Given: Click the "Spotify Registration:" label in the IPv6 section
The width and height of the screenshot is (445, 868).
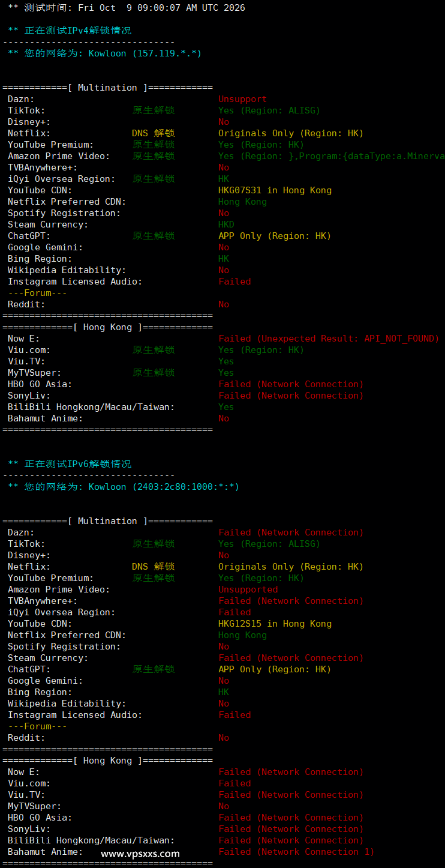Looking at the screenshot, I should click(x=64, y=646).
